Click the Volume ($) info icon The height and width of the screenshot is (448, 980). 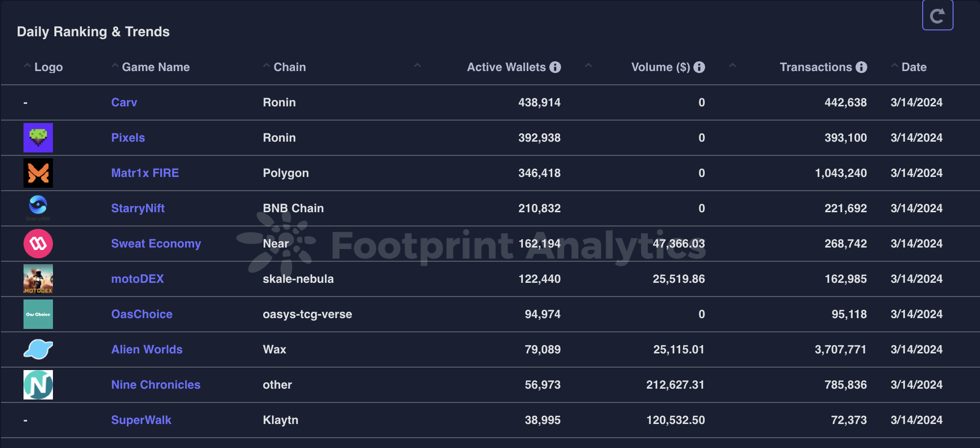pos(699,67)
